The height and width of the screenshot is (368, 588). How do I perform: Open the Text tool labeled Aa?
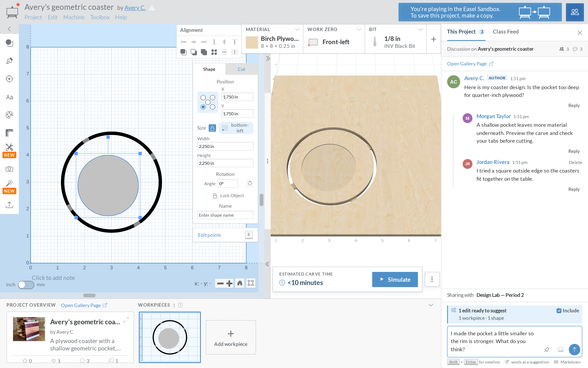(x=9, y=97)
